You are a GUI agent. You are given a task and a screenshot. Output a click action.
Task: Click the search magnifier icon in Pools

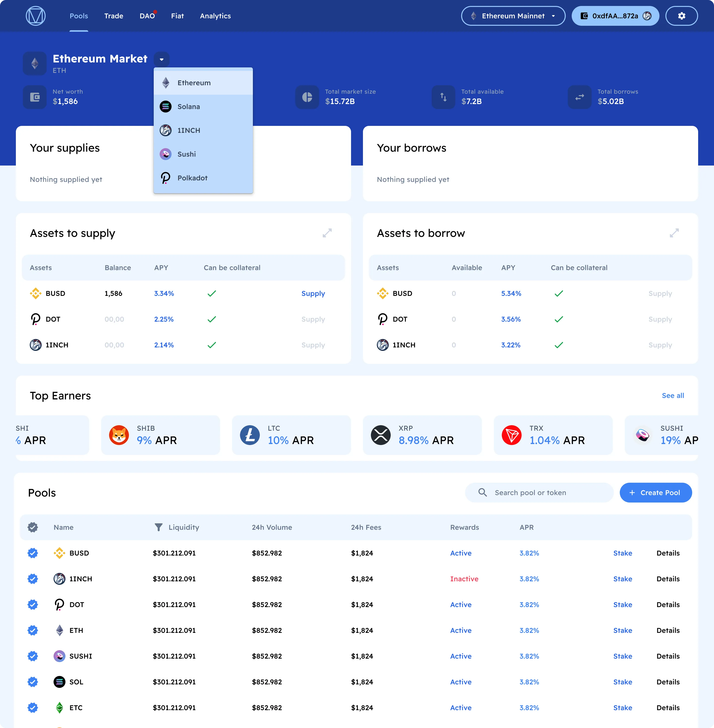[483, 492]
